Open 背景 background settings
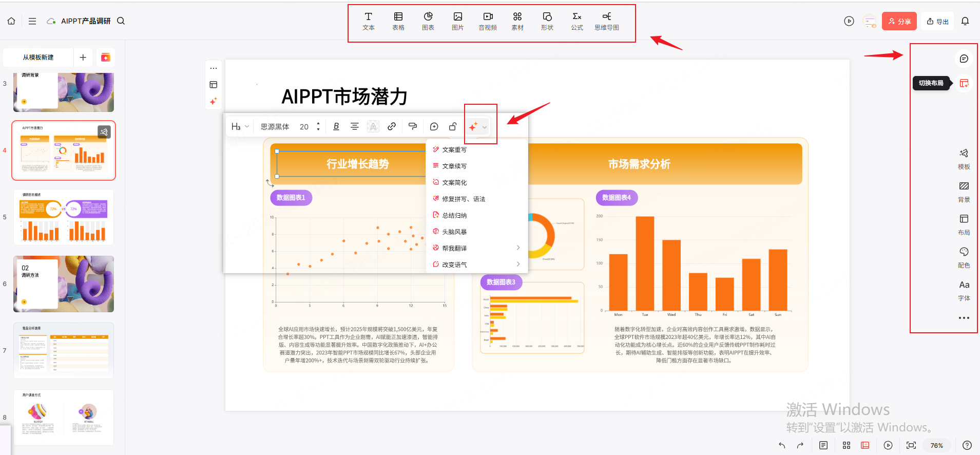The image size is (980, 455). coord(964,192)
